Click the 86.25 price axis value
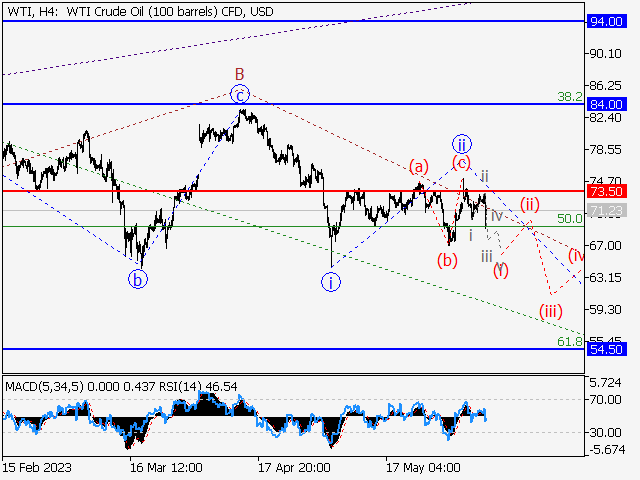The width and height of the screenshot is (640, 480). pyautogui.click(x=605, y=86)
